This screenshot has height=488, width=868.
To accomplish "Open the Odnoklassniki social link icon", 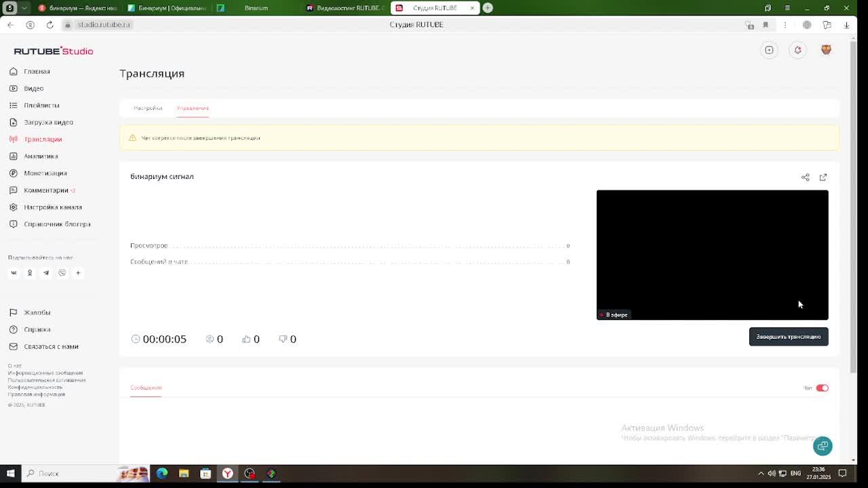I will [30, 272].
